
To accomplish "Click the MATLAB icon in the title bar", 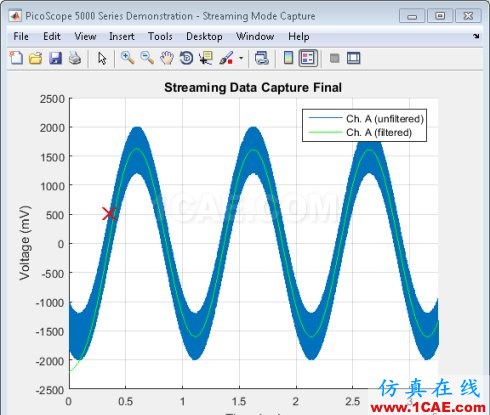I will tap(15, 16).
